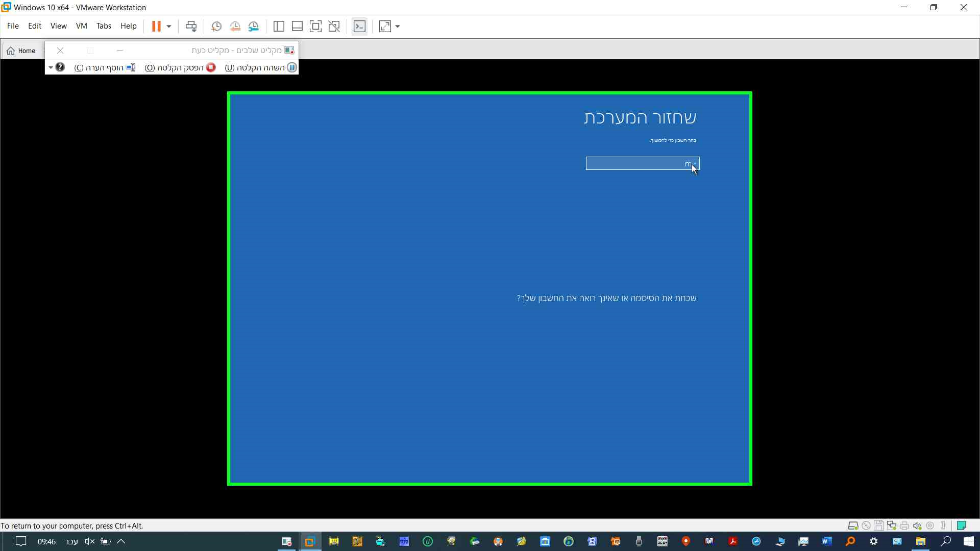Screen dimensions: 980x551
Task: Toggle the sound card device icon
Action: (917, 526)
